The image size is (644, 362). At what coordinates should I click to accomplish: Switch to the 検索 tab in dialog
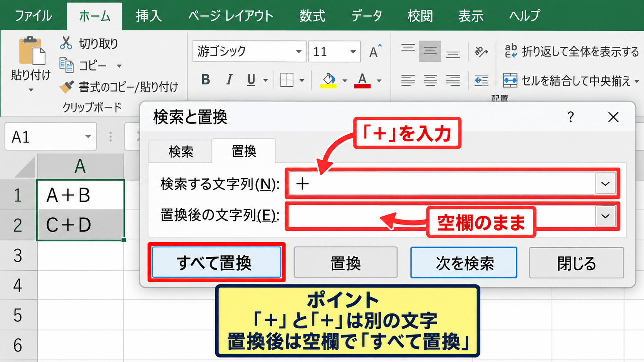point(180,151)
